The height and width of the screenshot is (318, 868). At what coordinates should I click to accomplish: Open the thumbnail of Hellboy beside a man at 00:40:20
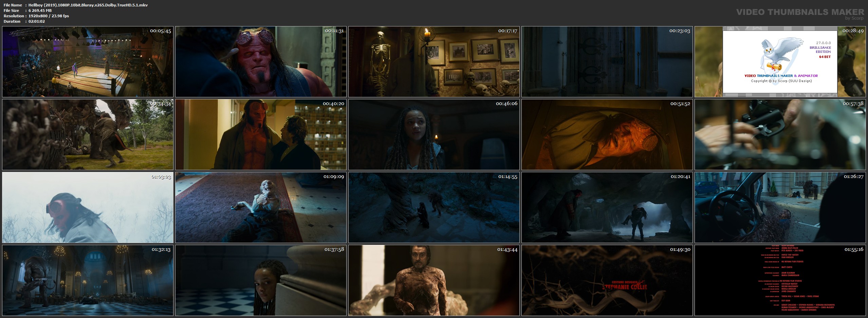(x=261, y=135)
